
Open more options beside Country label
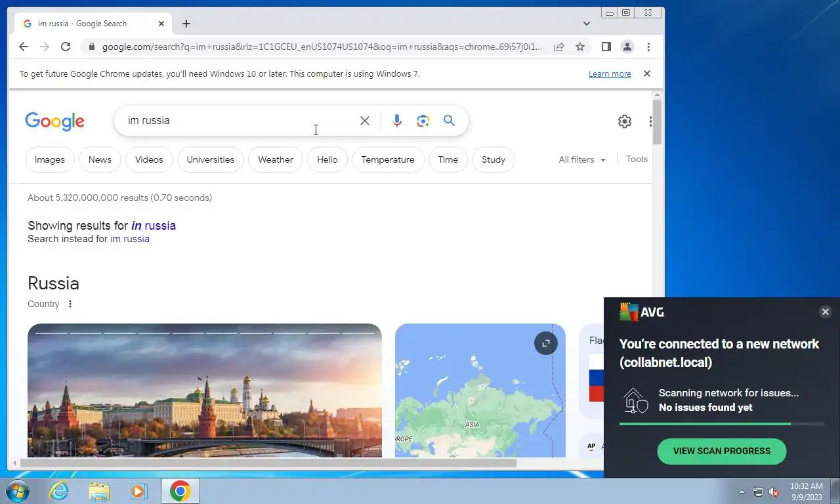[x=70, y=304]
